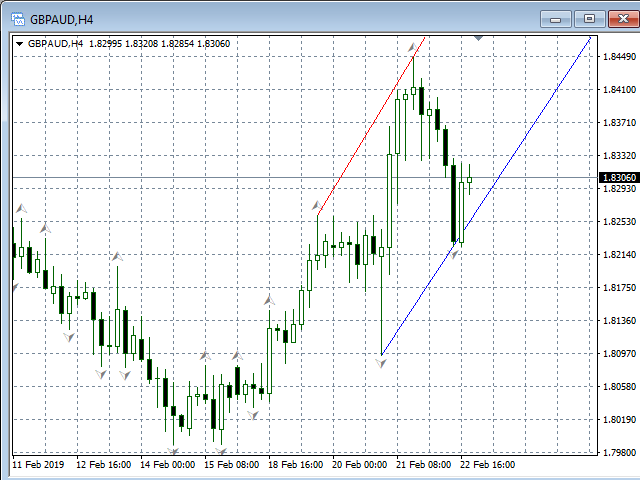The width and height of the screenshot is (640, 480).
Task: Click the GBPAUD chart window icon
Action: pyautogui.click(x=18, y=19)
